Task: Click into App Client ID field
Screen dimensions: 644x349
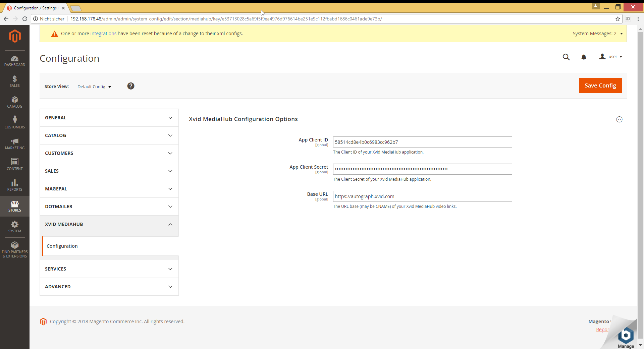Action: 422,142
